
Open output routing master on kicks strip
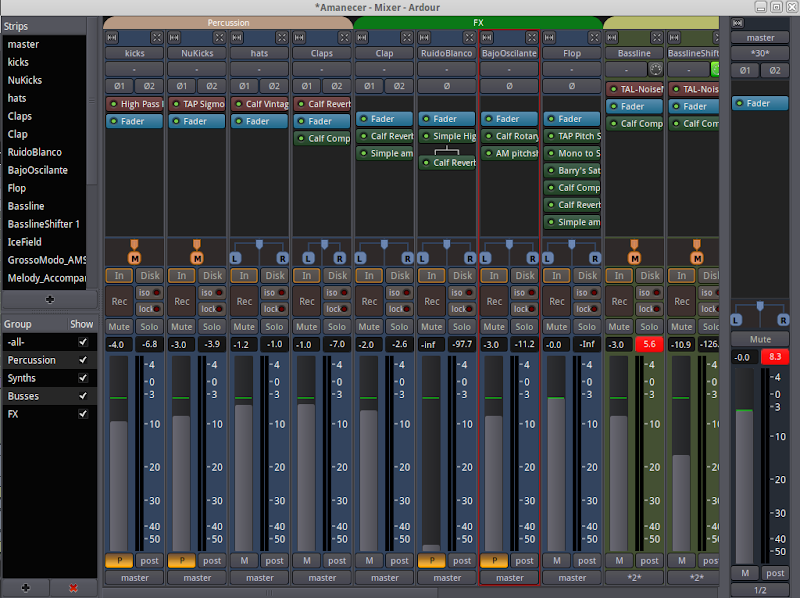(x=135, y=578)
